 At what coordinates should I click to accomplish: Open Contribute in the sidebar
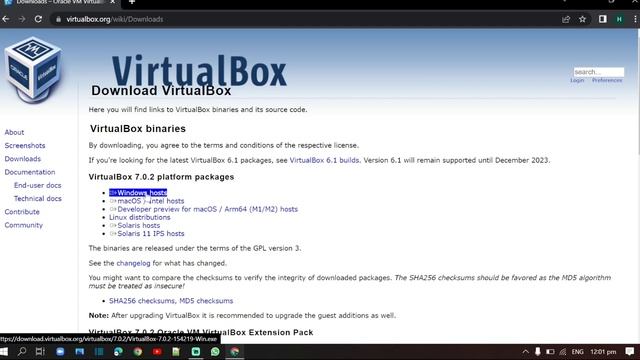[22, 212]
